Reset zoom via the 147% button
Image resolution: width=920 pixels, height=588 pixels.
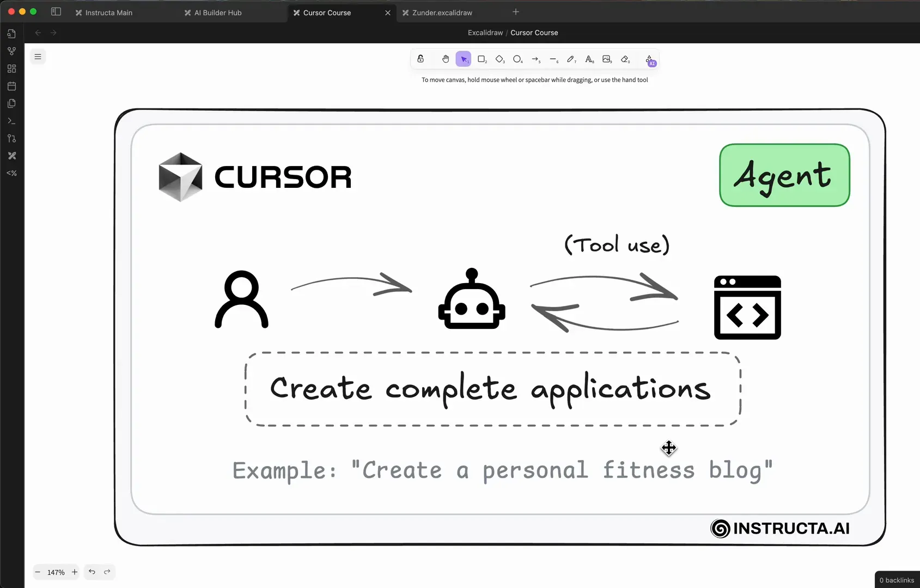(56, 572)
